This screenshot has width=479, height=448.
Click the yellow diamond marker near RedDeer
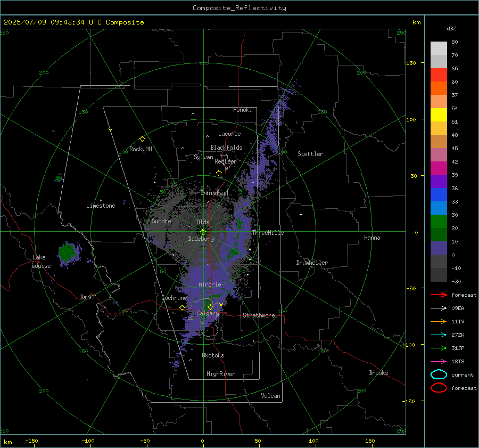click(219, 173)
